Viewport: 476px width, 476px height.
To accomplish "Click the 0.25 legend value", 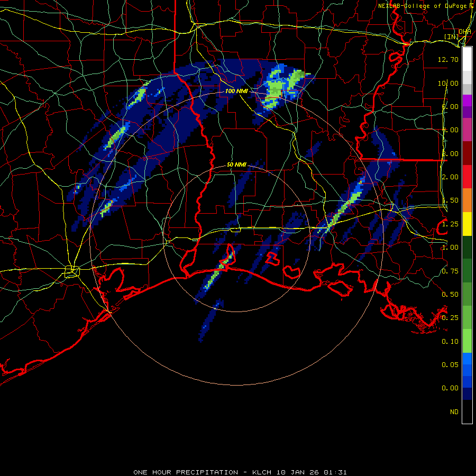I will [450, 318].
